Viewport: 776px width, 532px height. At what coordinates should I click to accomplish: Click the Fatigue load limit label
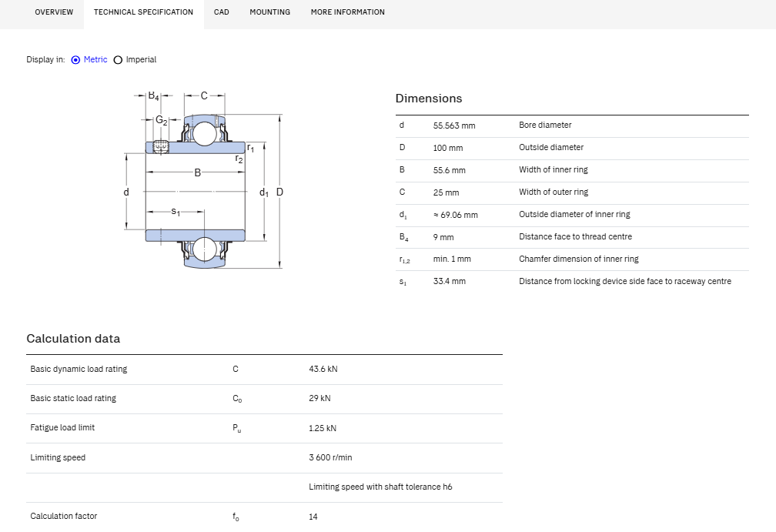62,427
